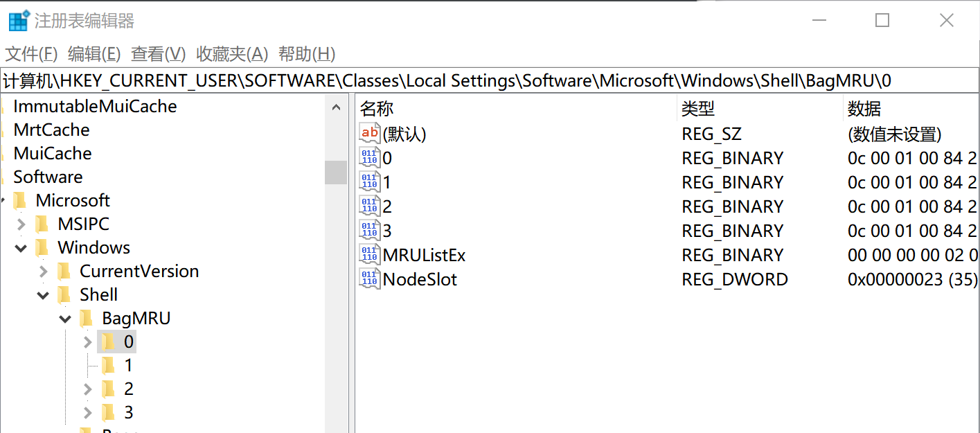The width and height of the screenshot is (980, 433).
Task: Click the (默认) string value icon
Action: (370, 134)
